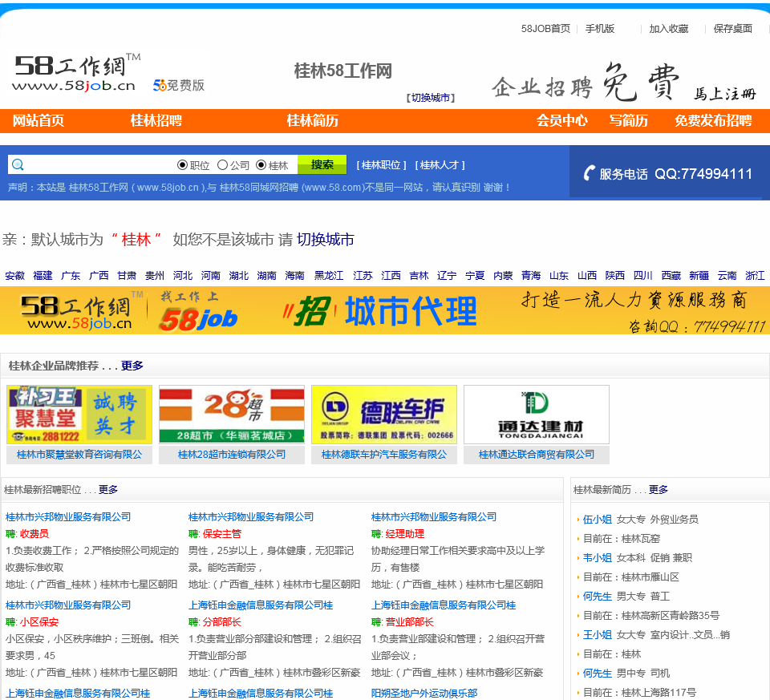Select province 黑龙江

(x=329, y=275)
